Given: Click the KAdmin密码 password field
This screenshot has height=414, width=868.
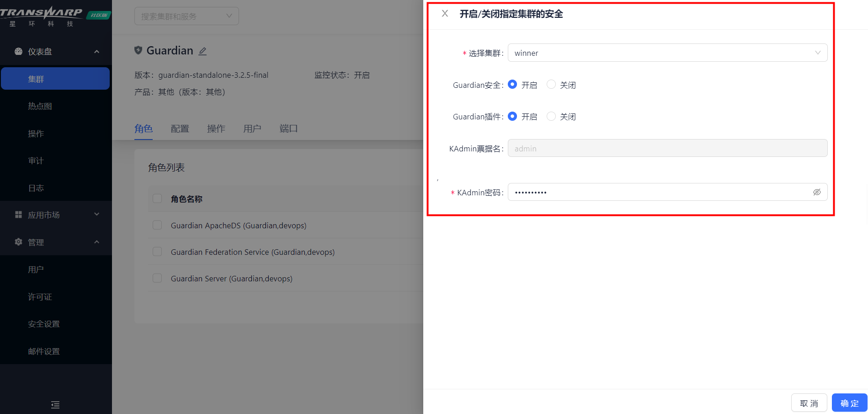Looking at the screenshot, I should click(667, 192).
